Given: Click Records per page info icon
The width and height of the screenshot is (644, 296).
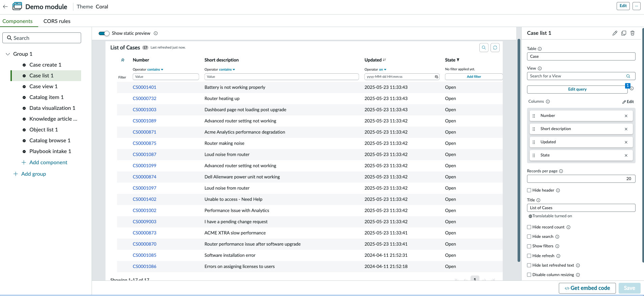Looking at the screenshot, I should 561,171.
